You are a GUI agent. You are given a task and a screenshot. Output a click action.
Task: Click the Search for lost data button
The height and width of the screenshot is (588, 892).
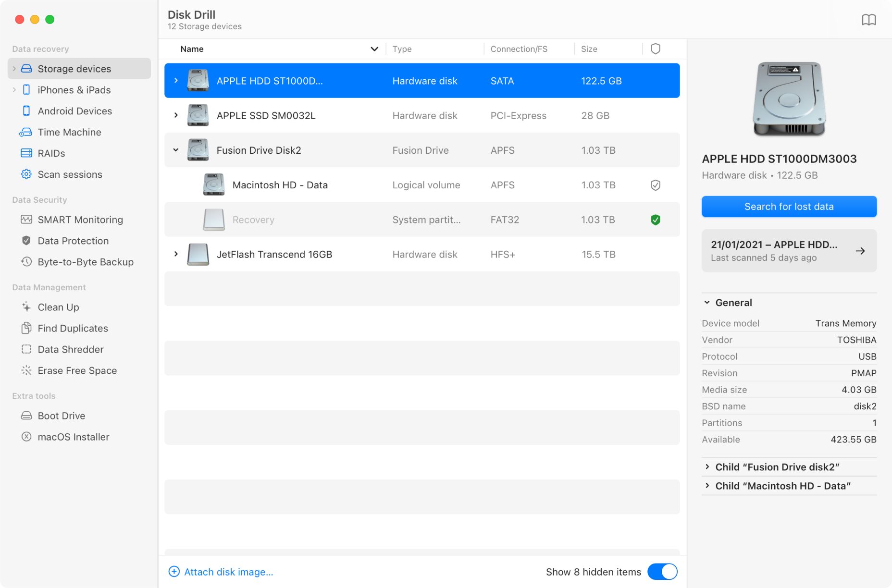(x=789, y=207)
